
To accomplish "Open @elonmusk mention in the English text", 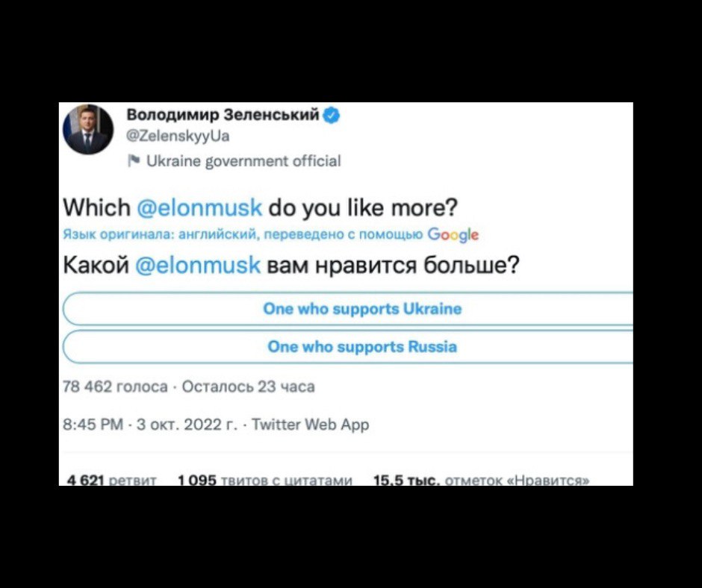I will pos(199,207).
